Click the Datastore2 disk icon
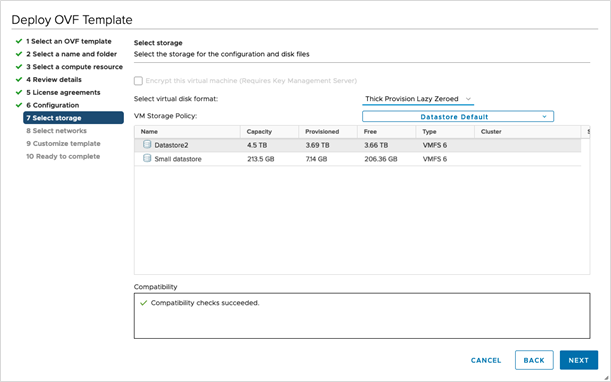 (x=147, y=145)
